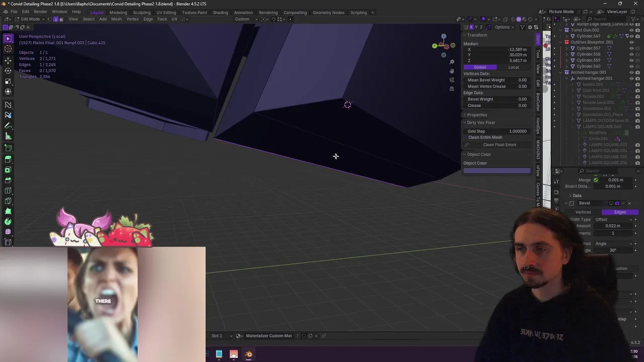Click the pan hand viewport icon
644x362 pixels.
pos(452,71)
